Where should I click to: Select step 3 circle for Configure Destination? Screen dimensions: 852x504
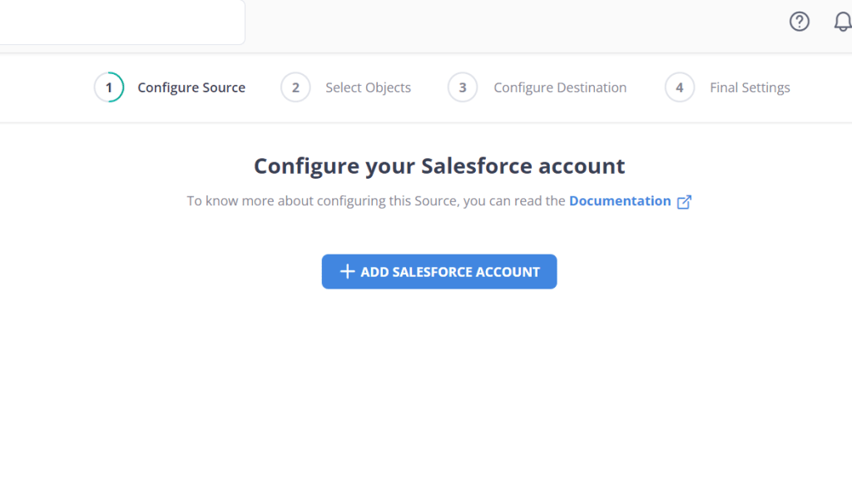(x=463, y=87)
